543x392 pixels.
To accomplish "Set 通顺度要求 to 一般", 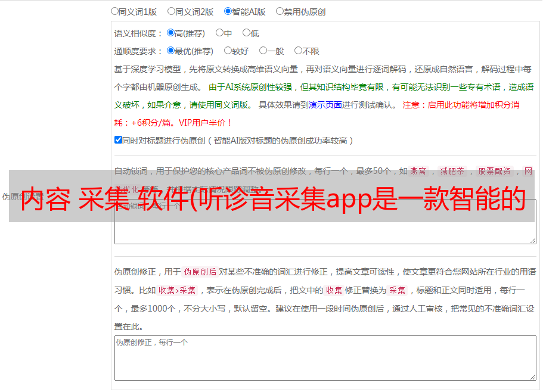I will click(x=263, y=51).
